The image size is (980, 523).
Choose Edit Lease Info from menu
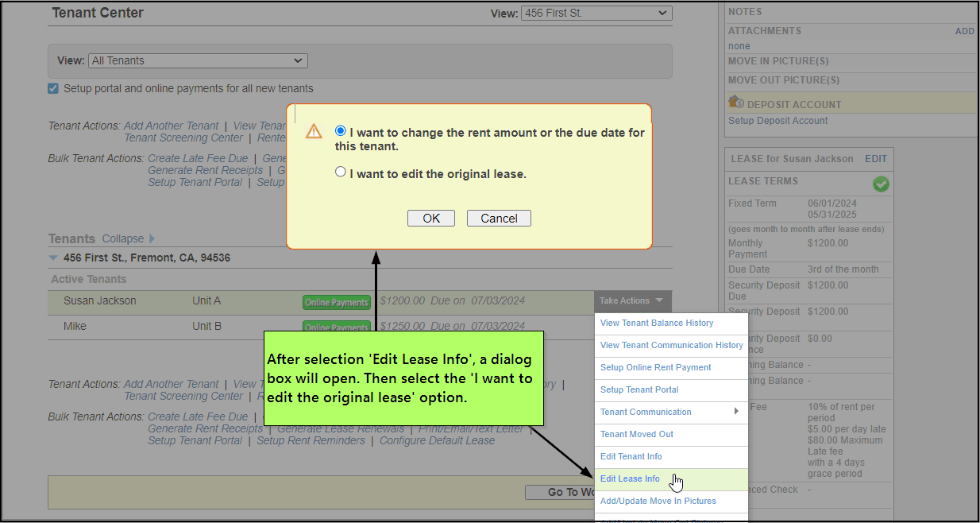pyautogui.click(x=630, y=478)
